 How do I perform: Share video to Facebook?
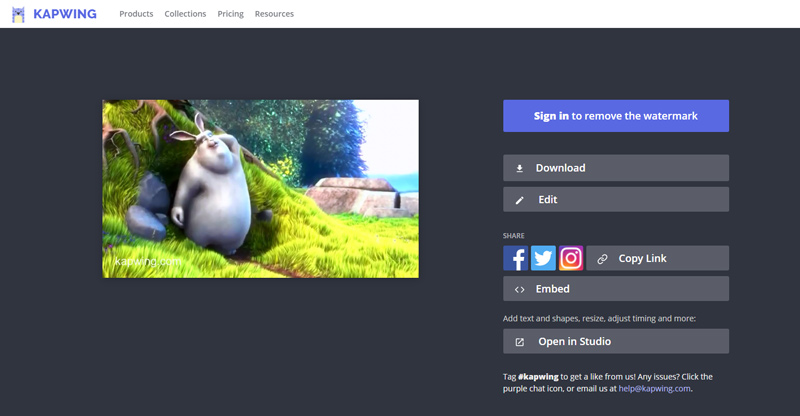pos(515,258)
